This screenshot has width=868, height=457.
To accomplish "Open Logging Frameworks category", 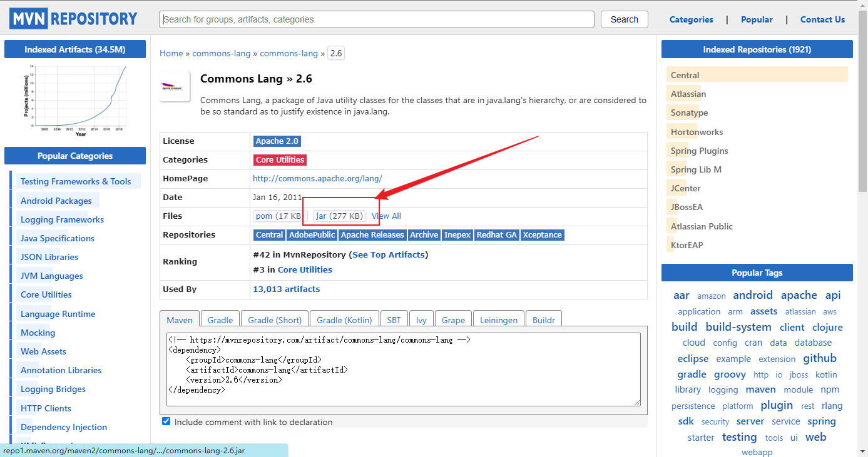I will (62, 219).
